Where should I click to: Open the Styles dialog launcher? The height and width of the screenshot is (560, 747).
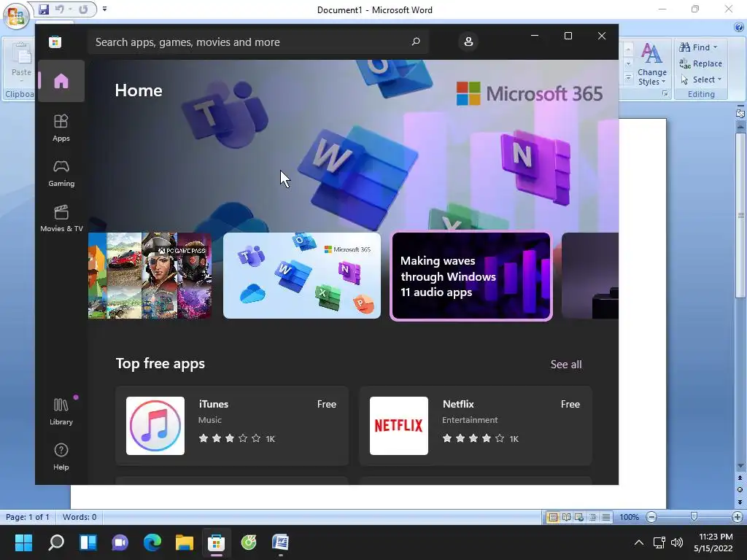tap(665, 94)
